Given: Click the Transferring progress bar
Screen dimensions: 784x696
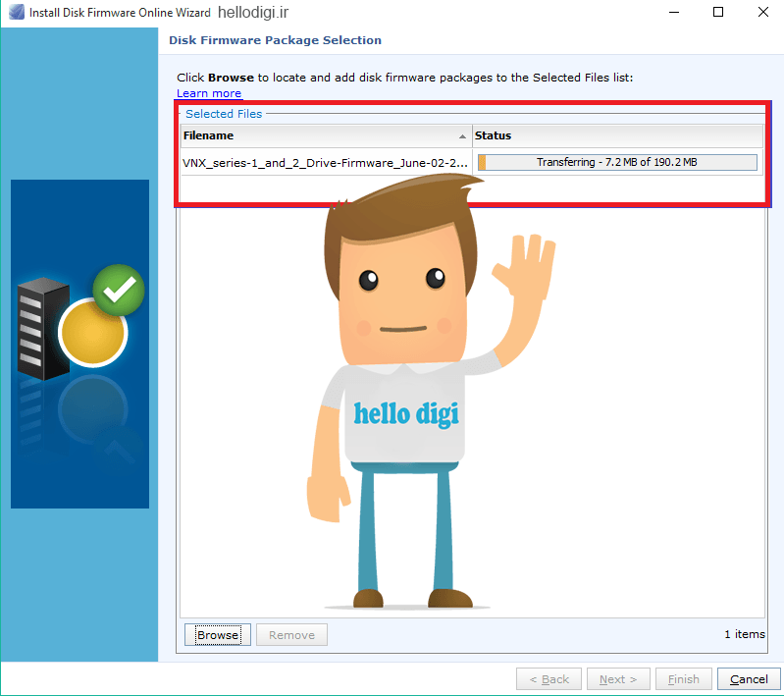Looking at the screenshot, I should click(617, 162).
